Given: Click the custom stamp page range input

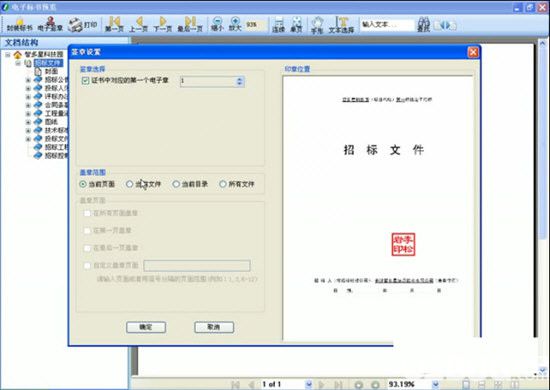Looking at the screenshot, I should coord(197,265).
